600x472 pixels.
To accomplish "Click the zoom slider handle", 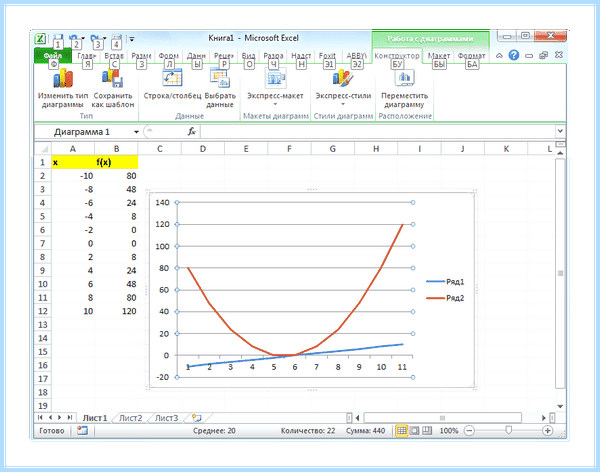I will [508, 431].
